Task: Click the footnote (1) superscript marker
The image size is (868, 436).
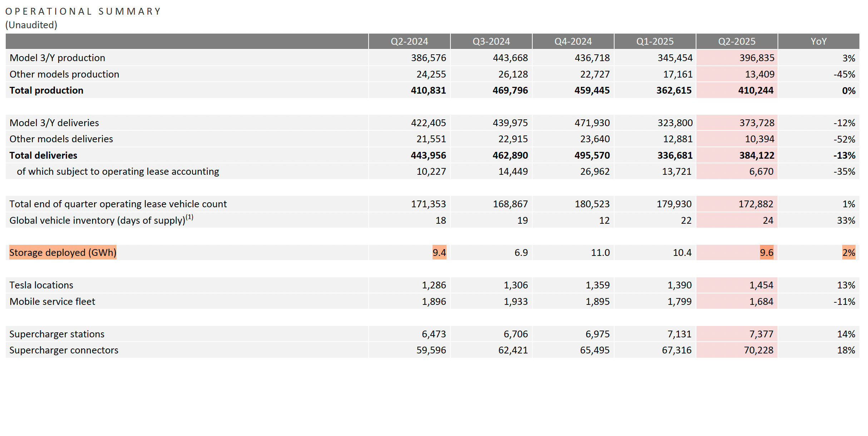Action: [x=189, y=217]
